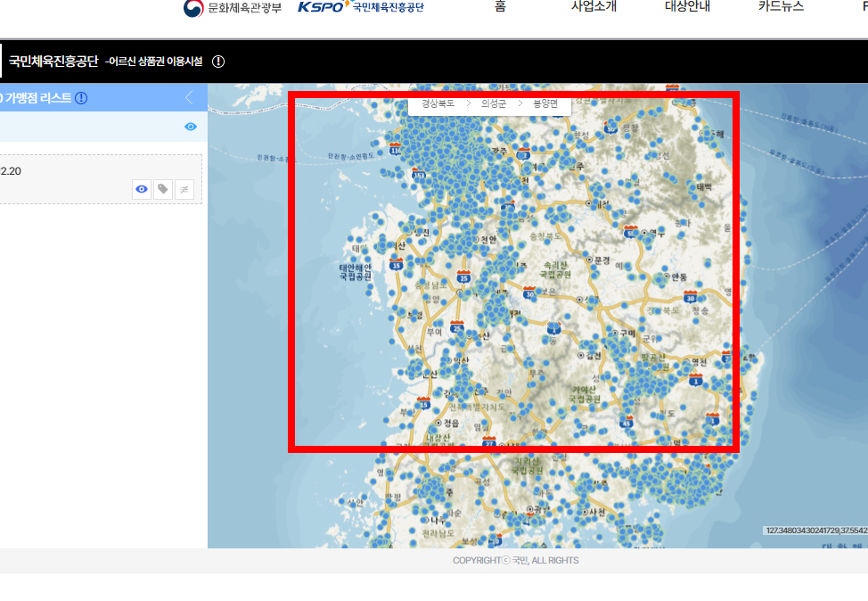Image resolution: width=868 pixels, height=601 pixels.
Task: Click the 평창 label on map
Action: [x=631, y=128]
